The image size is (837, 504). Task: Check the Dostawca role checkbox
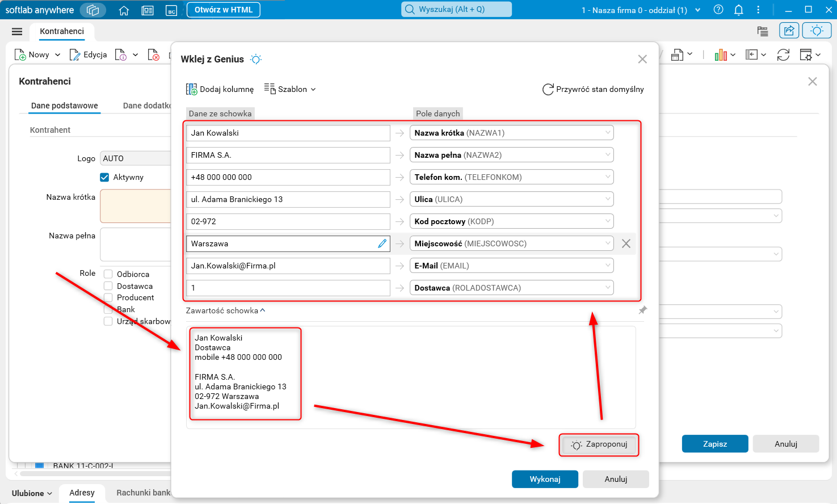(108, 286)
